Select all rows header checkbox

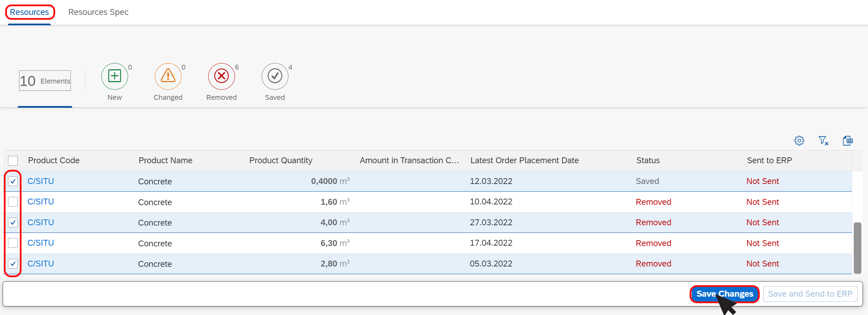[x=13, y=161]
